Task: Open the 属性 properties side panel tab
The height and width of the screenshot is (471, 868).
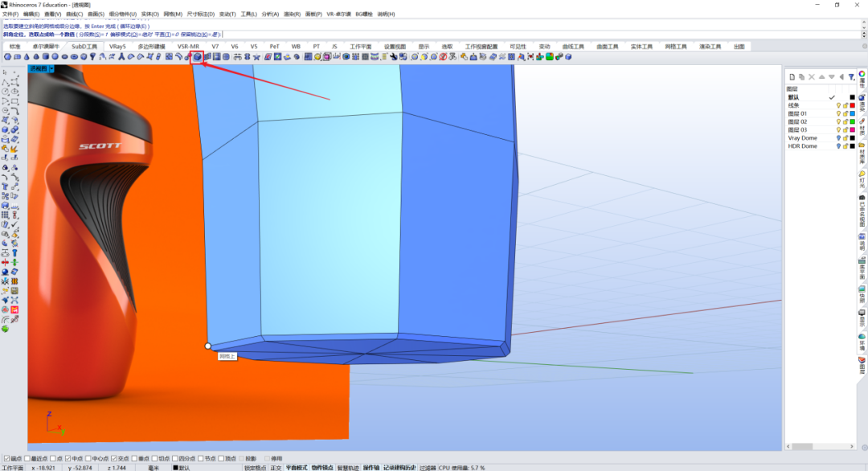Action: [862, 80]
